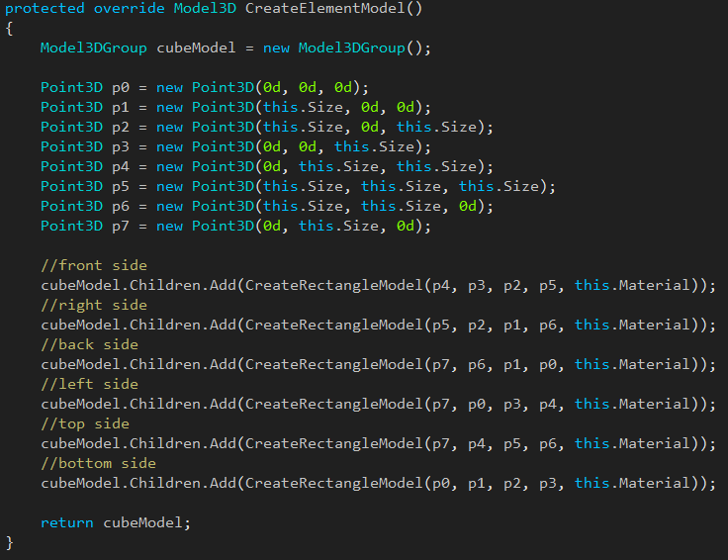The height and width of the screenshot is (560, 728).
Task: Click the 'protected' keyword on first line
Action: [45, 8]
